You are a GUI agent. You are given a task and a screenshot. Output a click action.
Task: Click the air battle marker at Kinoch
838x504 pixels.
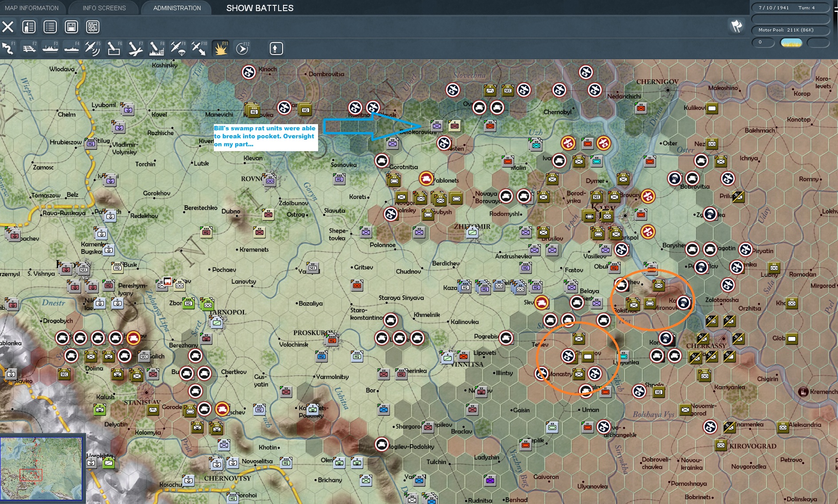(249, 72)
